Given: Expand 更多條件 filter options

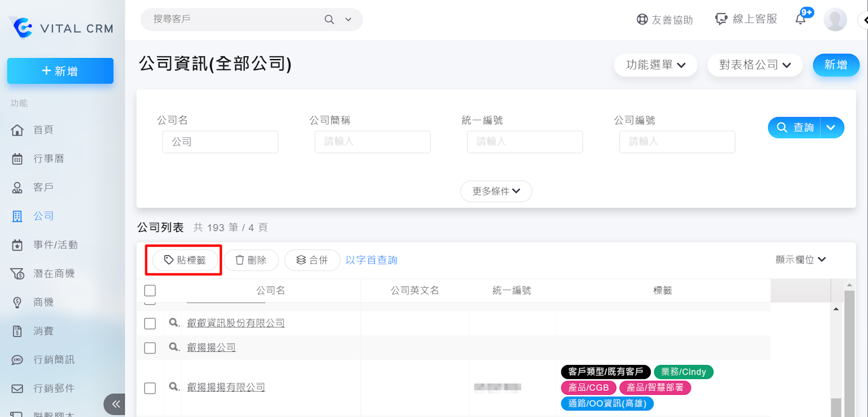Looking at the screenshot, I should (x=496, y=191).
